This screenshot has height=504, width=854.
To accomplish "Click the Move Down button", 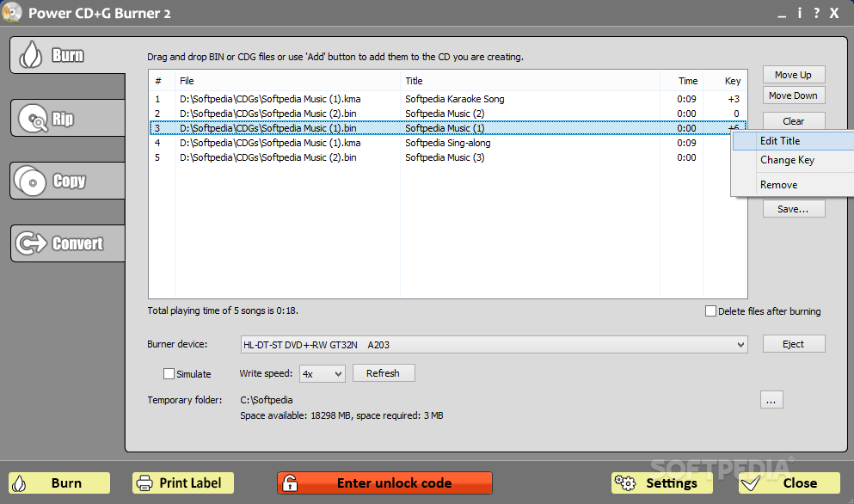I will point(794,95).
